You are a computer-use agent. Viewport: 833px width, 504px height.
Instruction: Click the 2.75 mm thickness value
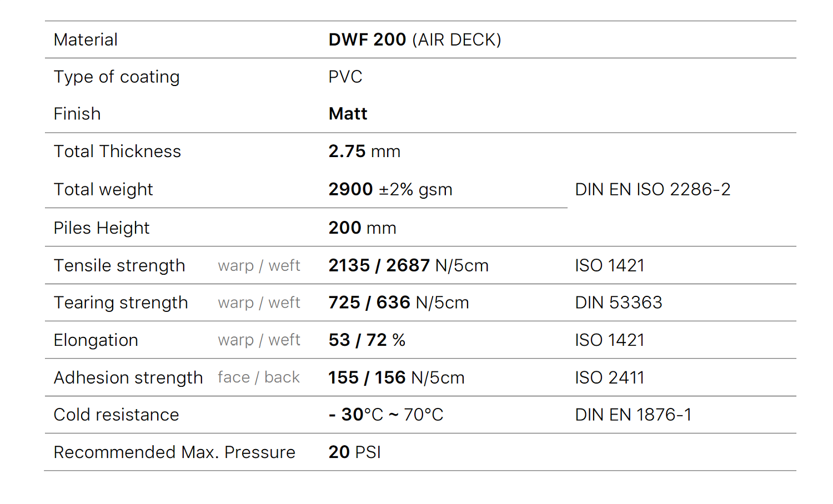pyautogui.click(x=364, y=152)
